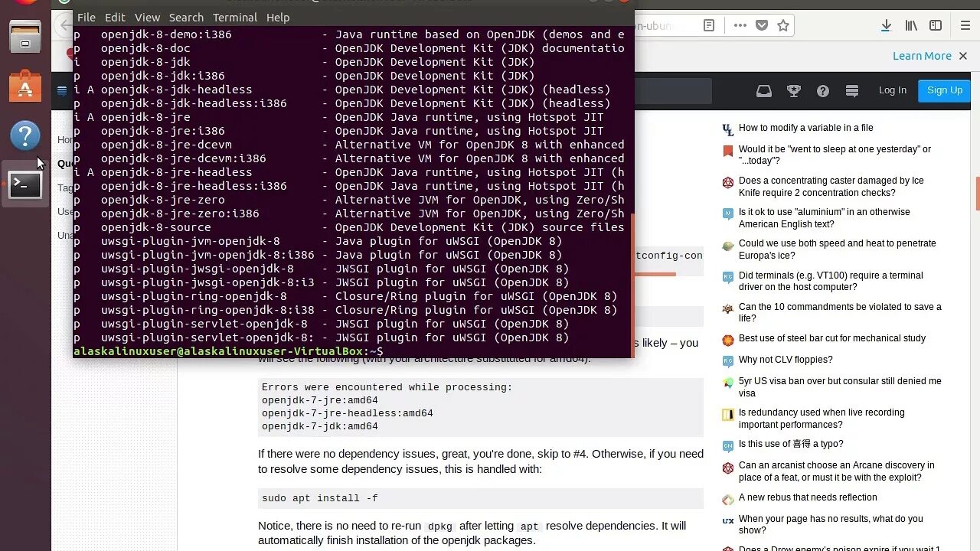Click the 'sudo apt install -f' code block
Viewport: 980px width, 551px height.
tap(481, 498)
